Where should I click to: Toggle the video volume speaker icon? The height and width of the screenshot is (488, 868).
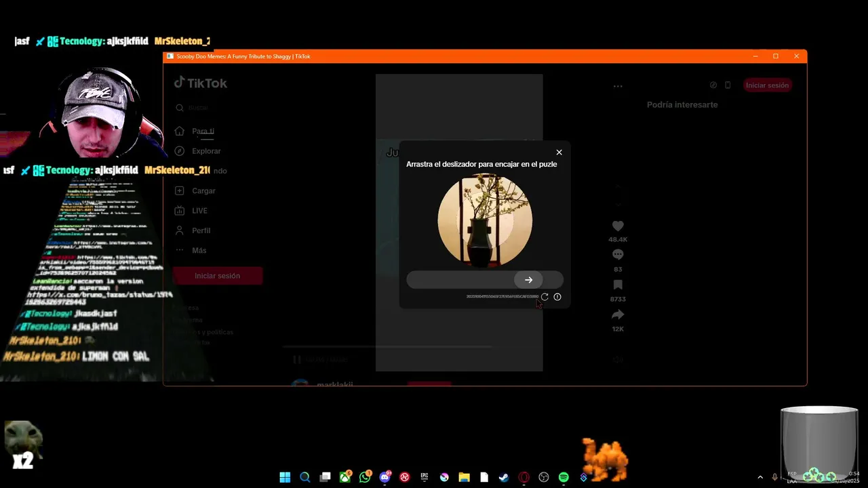point(618,360)
